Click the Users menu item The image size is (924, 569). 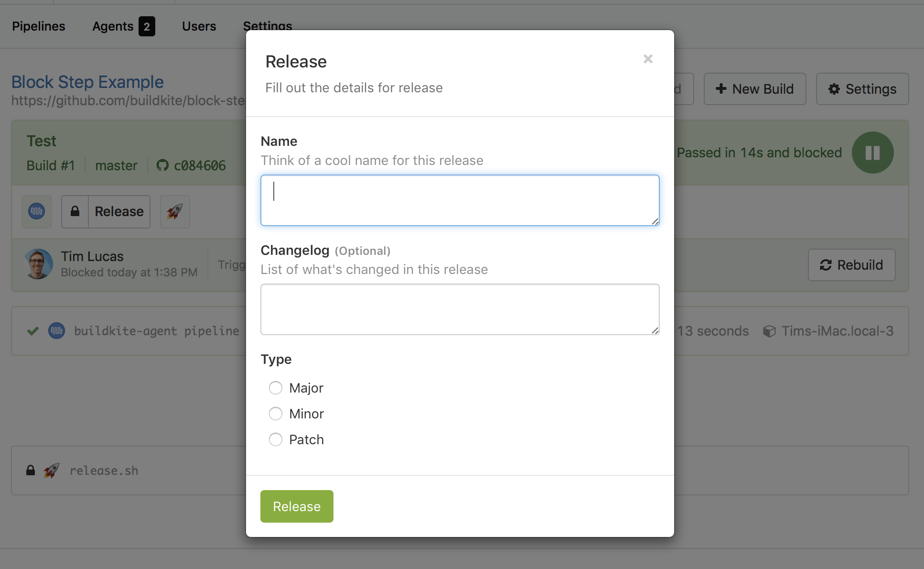pos(198,26)
